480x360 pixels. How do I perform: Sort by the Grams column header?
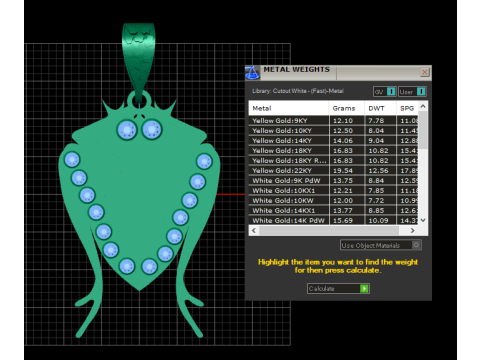click(x=347, y=108)
